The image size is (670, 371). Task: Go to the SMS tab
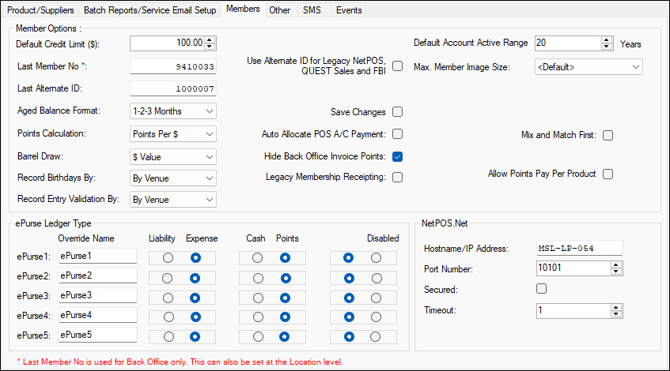point(312,10)
